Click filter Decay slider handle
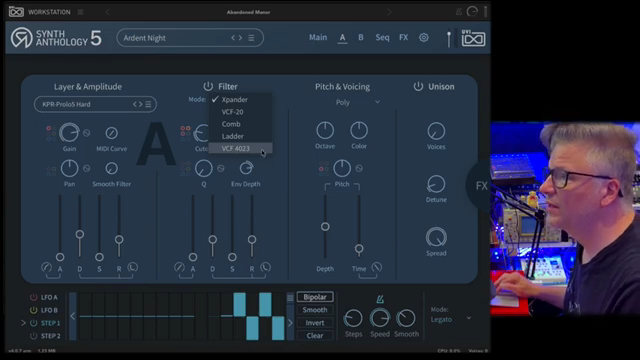The image size is (640, 360). (213, 240)
